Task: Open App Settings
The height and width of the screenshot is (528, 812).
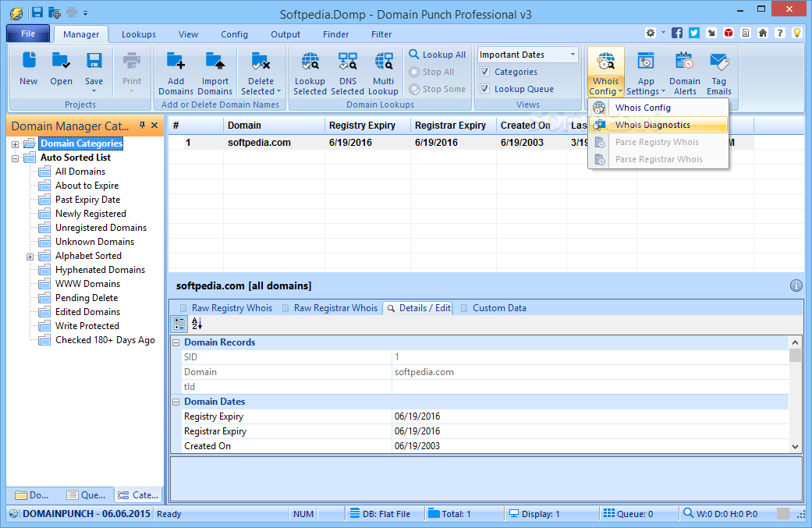Action: (x=646, y=73)
